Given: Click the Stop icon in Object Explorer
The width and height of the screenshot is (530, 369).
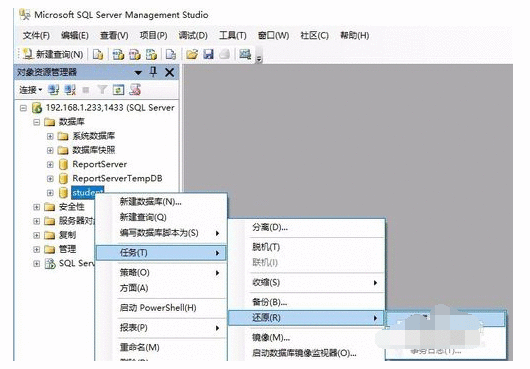Looking at the screenshot, I should (86, 90).
